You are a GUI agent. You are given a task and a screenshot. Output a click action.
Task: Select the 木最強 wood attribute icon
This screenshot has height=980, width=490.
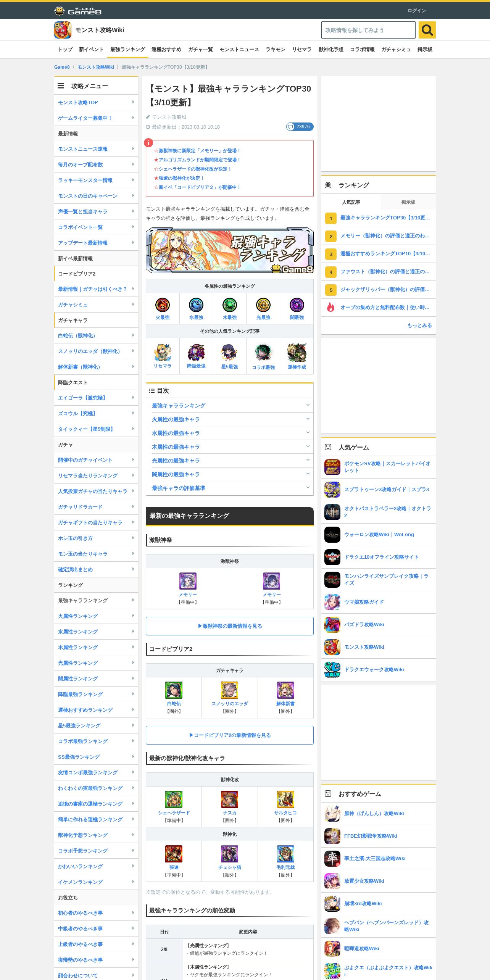230,305
